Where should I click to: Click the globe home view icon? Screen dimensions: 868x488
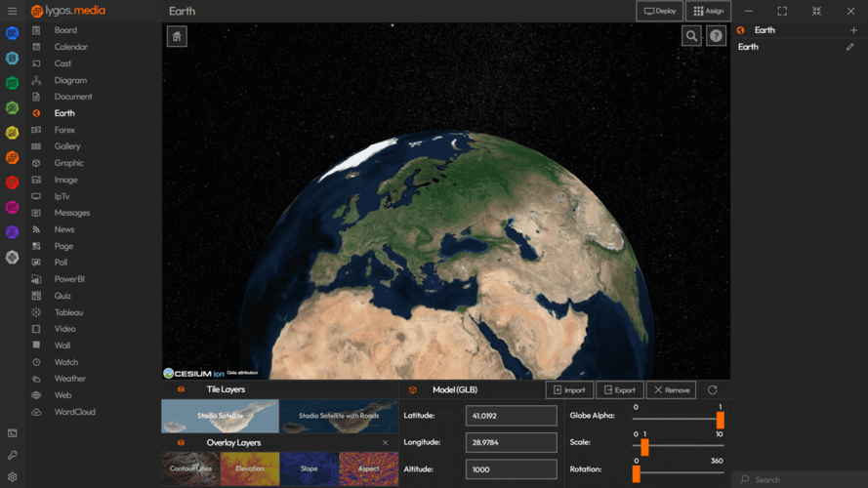tap(177, 36)
